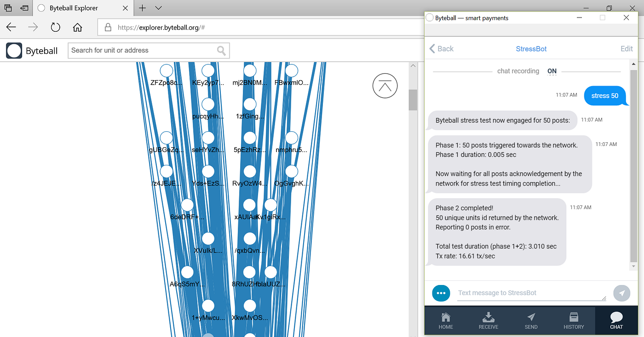Open the SEND tab
Image resolution: width=644 pixels, height=337 pixels.
[x=531, y=321]
